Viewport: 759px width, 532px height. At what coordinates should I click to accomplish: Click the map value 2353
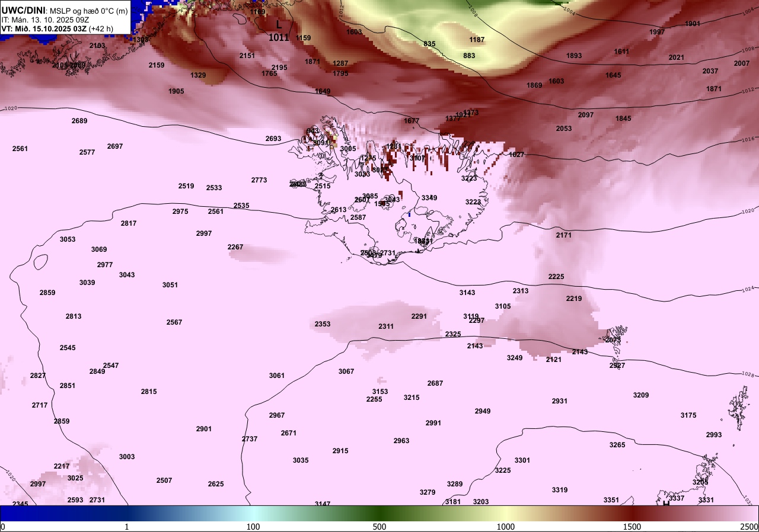tap(323, 324)
